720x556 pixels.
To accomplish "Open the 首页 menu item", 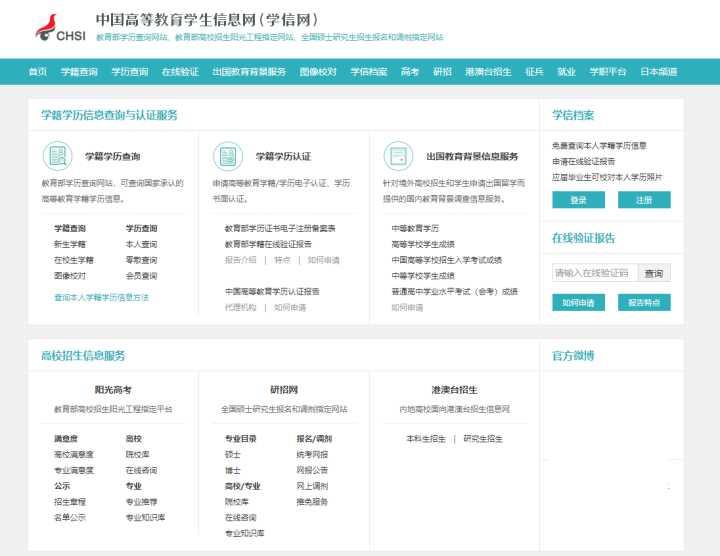I will [x=38, y=72].
